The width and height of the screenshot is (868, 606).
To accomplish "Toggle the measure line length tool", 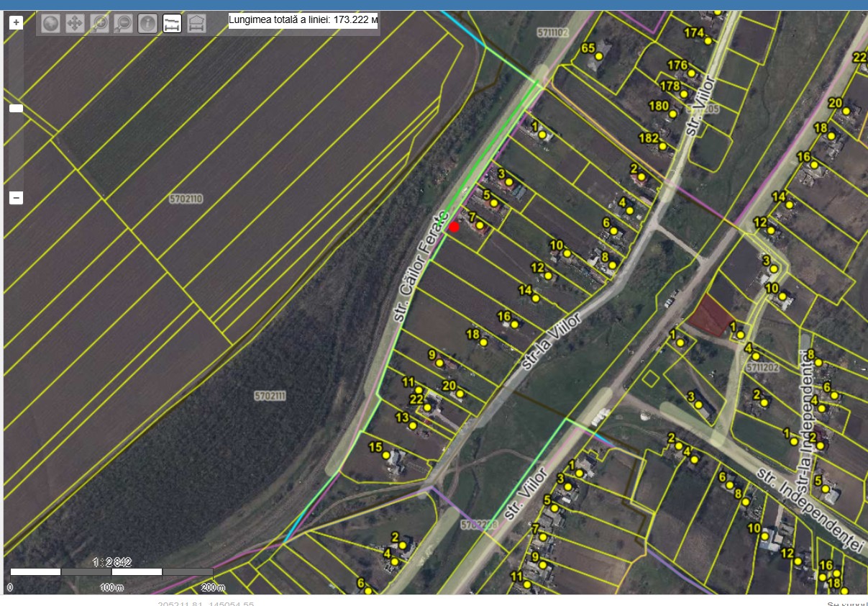I will 172,24.
